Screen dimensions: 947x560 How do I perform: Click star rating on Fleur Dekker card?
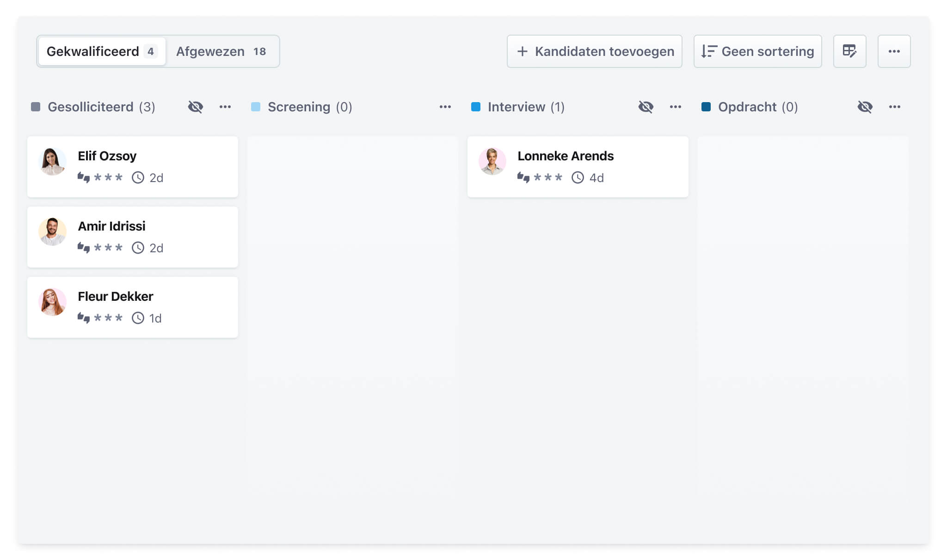108,318
